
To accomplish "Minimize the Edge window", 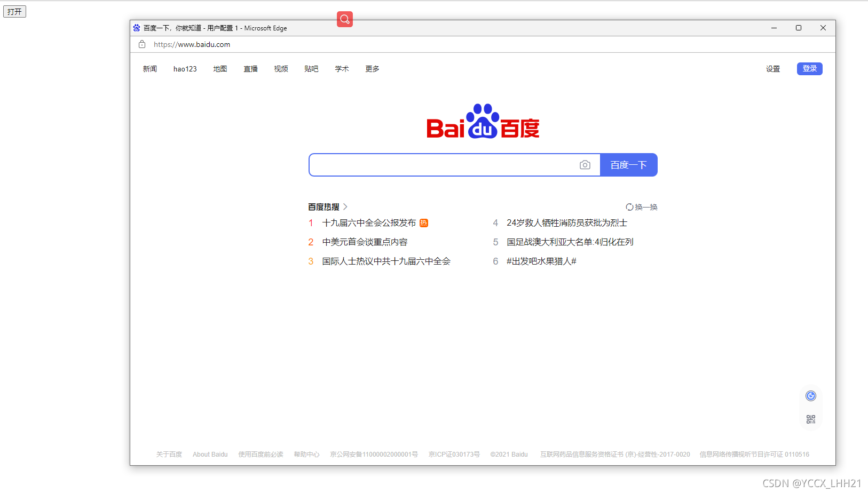I will point(774,28).
